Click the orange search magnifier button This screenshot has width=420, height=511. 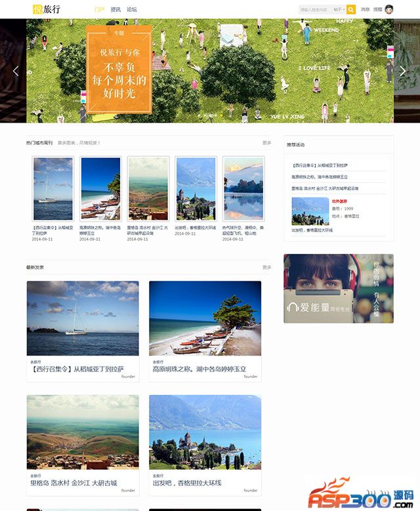351,9
